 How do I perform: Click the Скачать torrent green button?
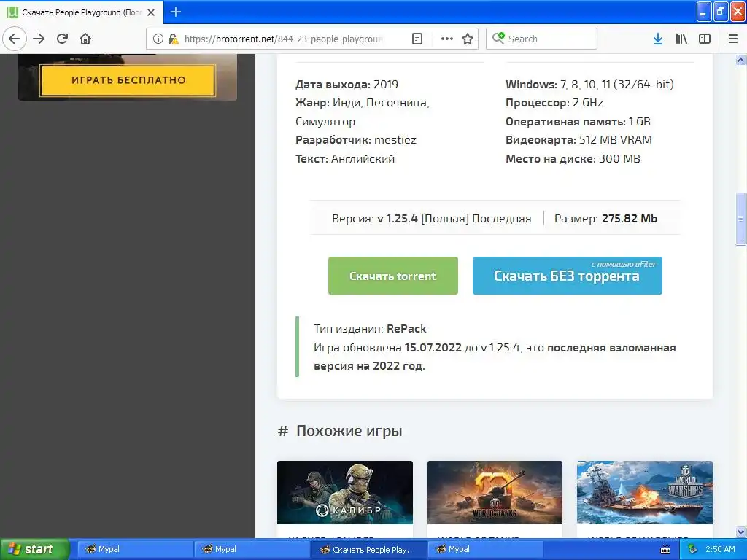(393, 276)
